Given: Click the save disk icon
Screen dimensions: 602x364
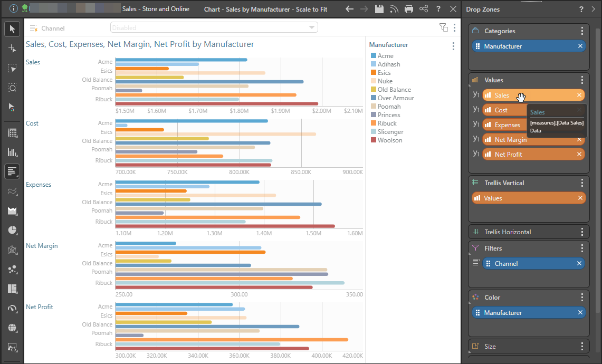Looking at the screenshot, I should pos(379,9).
